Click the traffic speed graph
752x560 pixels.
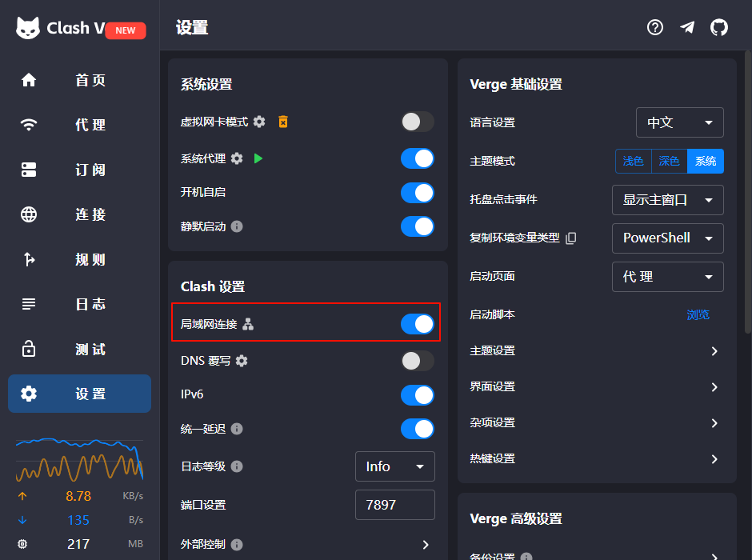point(80,459)
